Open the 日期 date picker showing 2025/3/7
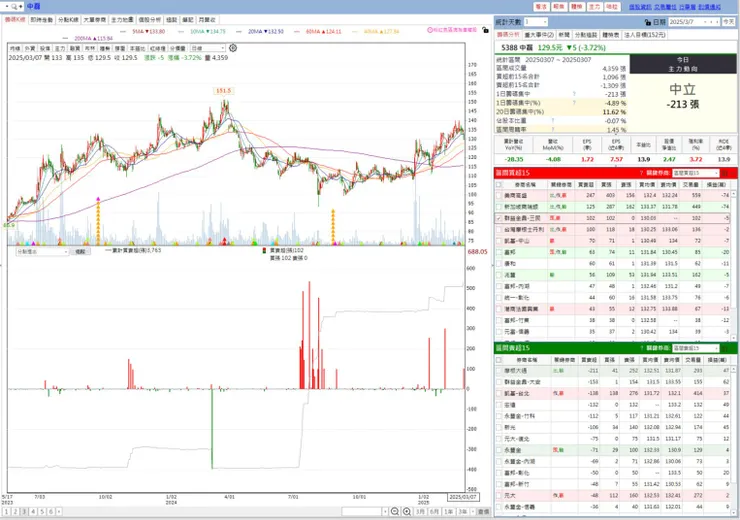The height and width of the screenshot is (520, 740). (695, 22)
